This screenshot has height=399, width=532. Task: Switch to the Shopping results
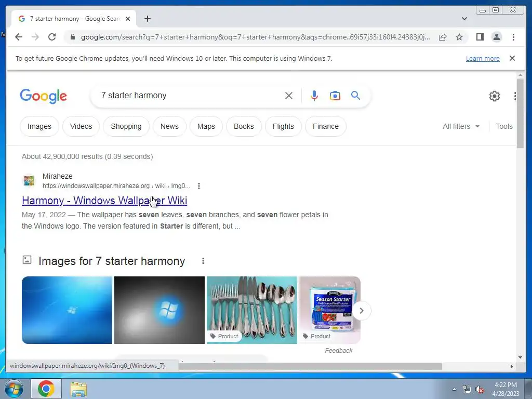[x=126, y=126]
